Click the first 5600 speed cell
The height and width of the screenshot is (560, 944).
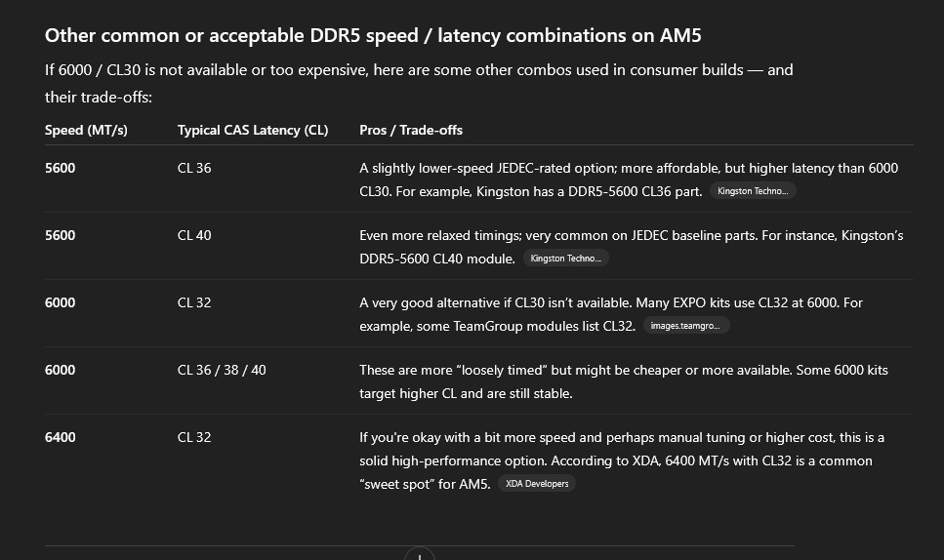click(x=61, y=168)
